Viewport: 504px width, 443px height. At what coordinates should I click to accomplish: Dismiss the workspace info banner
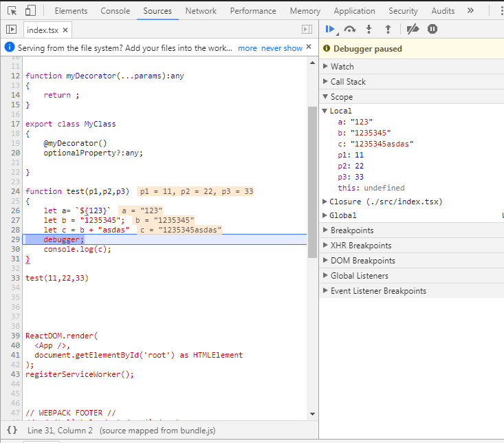pyautogui.click(x=309, y=47)
